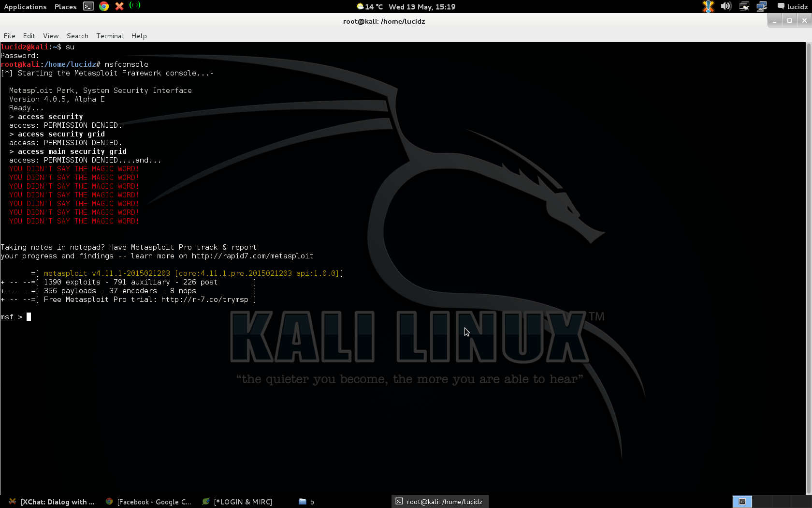The image size is (812, 508).
Task: Switch to folder 'b' taskbar window
Action: [306, 502]
